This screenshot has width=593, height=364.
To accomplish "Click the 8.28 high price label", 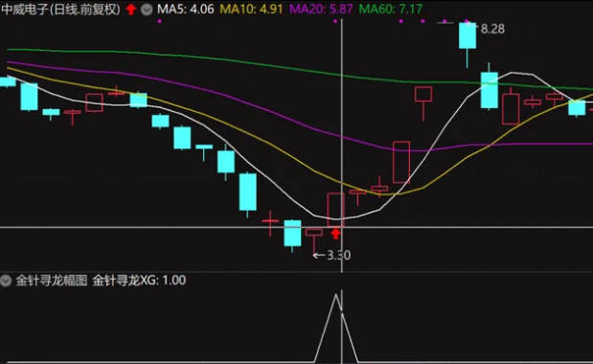I will click(x=492, y=29).
